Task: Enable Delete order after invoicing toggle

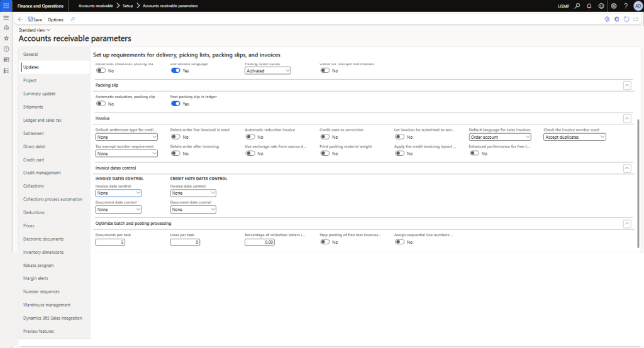Action: coord(175,153)
